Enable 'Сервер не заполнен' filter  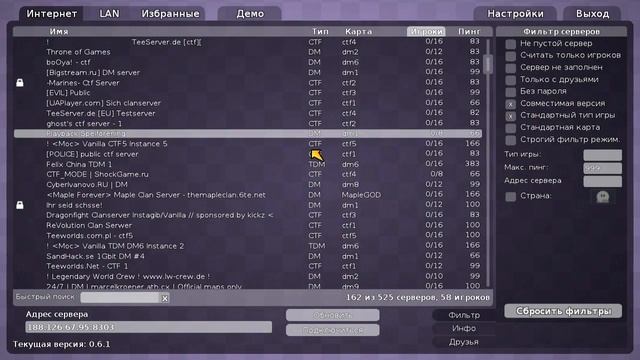pos(510,68)
